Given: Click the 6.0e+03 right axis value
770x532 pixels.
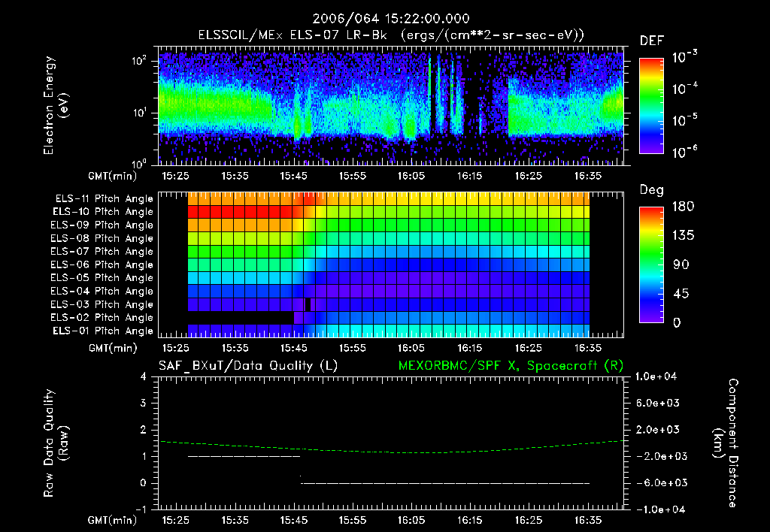Looking at the screenshot, I should [658, 403].
